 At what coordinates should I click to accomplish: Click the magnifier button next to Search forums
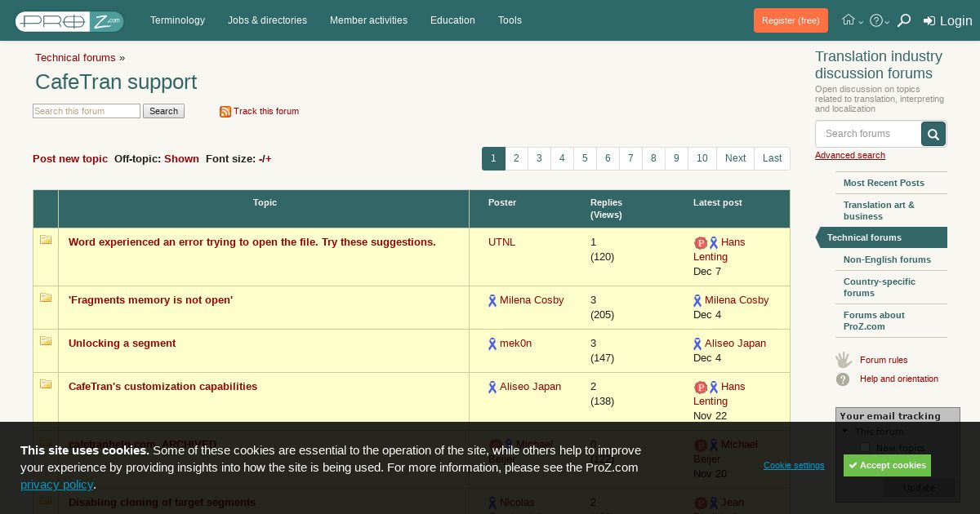[933, 134]
